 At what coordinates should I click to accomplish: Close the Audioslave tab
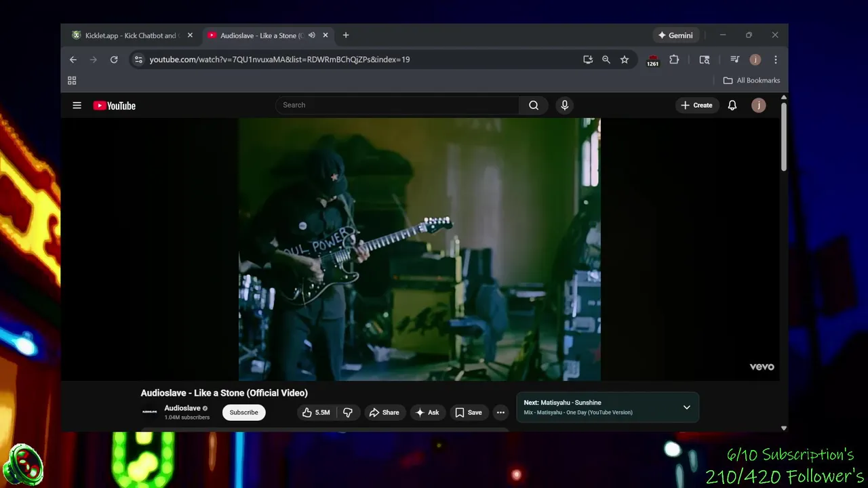point(325,35)
